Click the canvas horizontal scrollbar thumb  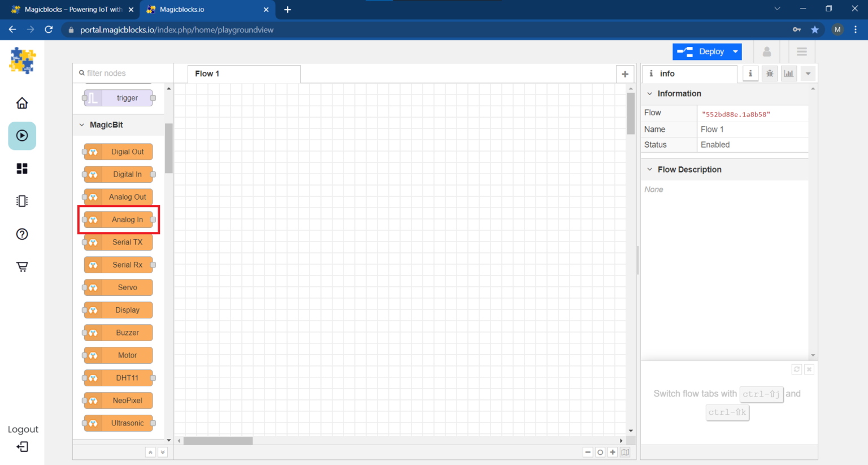tap(218, 441)
